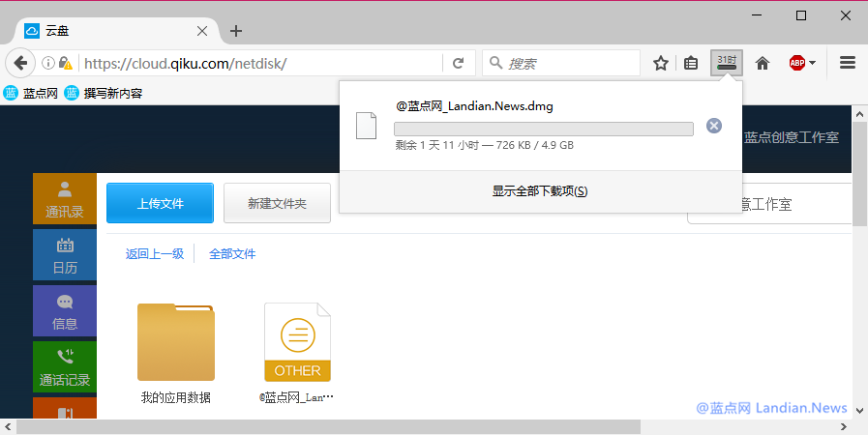Screen dimensions: 868x435
Task: Expand the Adblock Plus dropdown arrow
Action: click(x=813, y=63)
